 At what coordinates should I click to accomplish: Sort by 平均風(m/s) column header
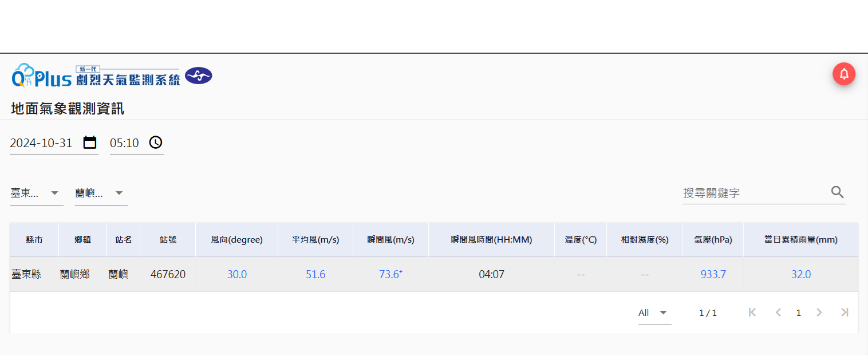click(x=315, y=240)
